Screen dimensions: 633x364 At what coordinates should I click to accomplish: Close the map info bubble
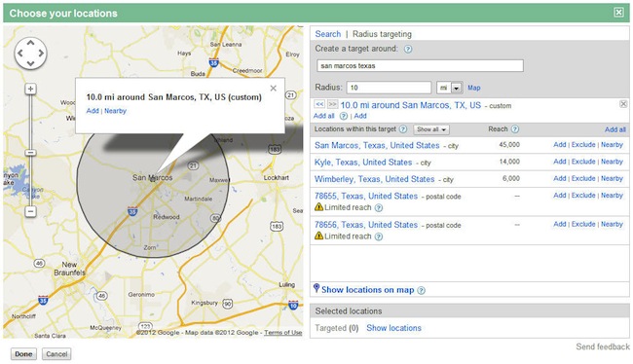[x=274, y=88]
